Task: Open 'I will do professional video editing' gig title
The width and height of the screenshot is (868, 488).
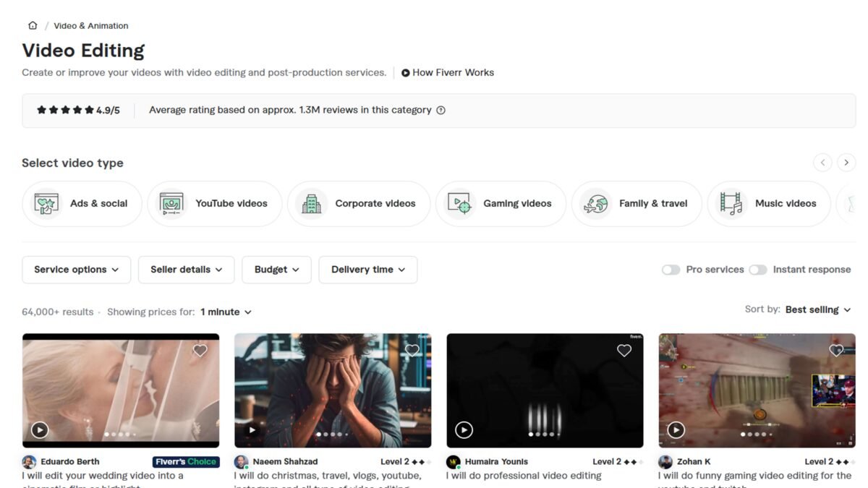Action: 524,476
